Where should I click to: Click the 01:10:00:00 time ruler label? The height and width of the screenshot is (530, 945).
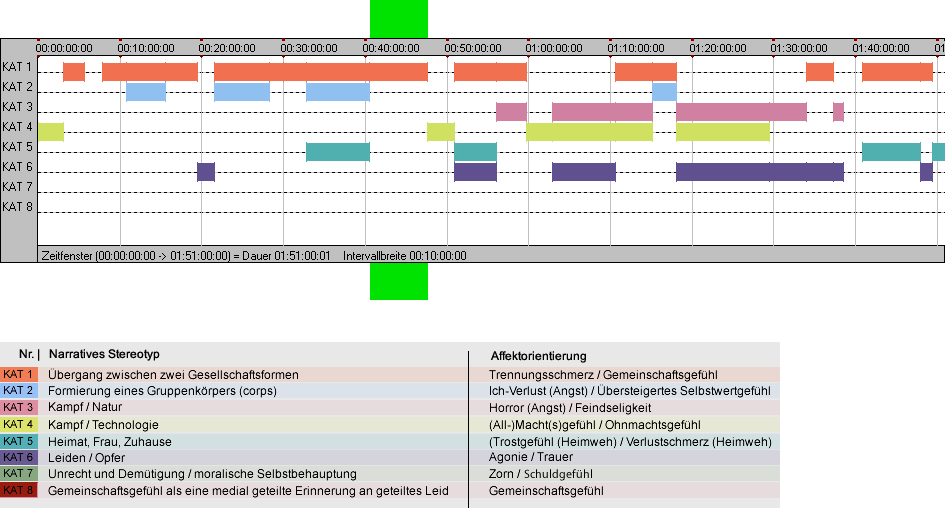636,48
